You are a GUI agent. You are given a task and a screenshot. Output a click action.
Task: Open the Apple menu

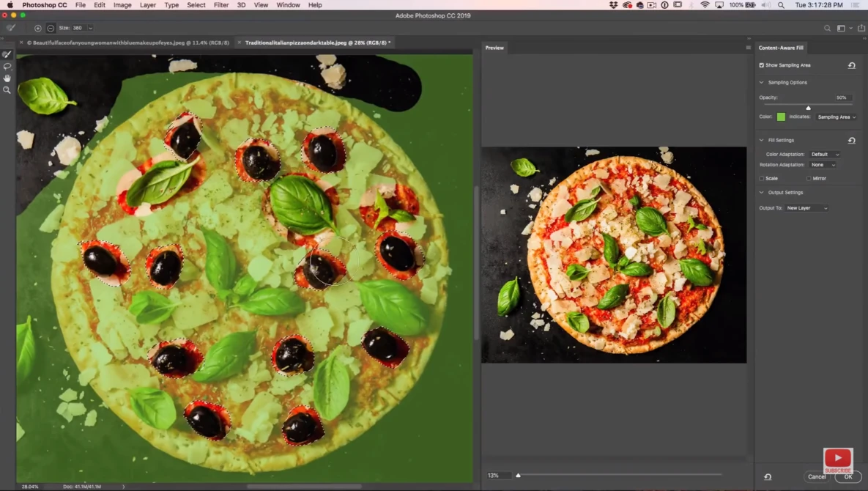(x=10, y=5)
